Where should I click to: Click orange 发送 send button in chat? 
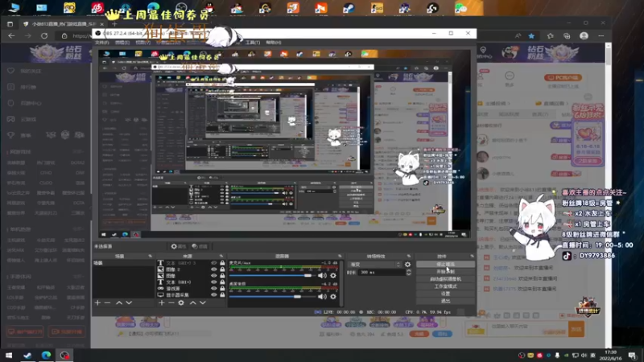click(x=576, y=329)
